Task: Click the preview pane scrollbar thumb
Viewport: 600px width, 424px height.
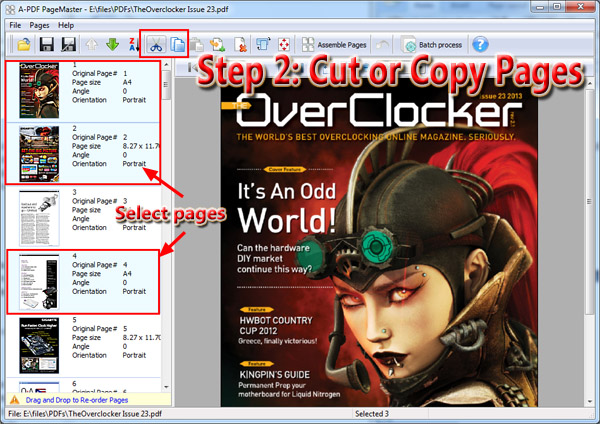Action: (589, 201)
